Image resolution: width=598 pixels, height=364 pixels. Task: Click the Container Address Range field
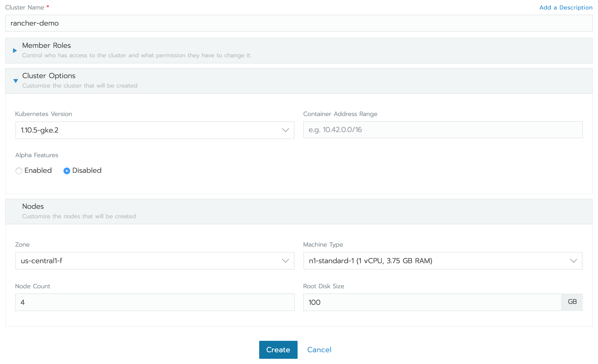tap(443, 130)
